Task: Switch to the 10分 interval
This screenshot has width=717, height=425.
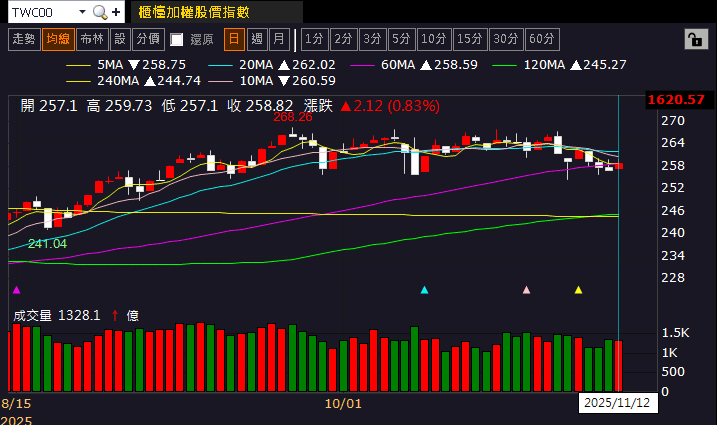Action: [x=434, y=39]
